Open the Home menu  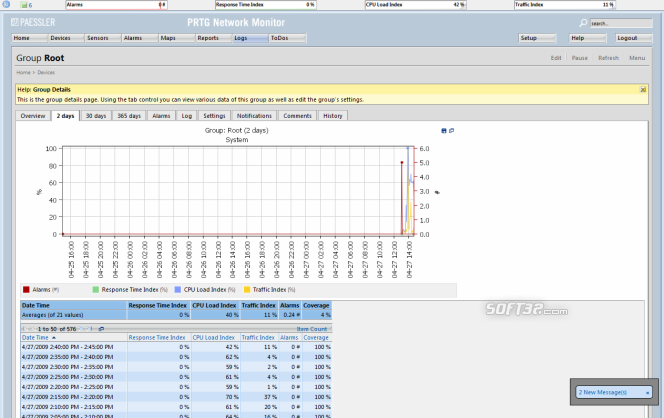[29, 38]
